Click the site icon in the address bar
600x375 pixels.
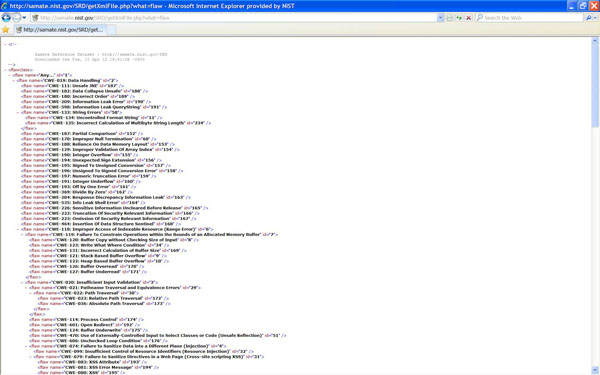[x=35, y=18]
